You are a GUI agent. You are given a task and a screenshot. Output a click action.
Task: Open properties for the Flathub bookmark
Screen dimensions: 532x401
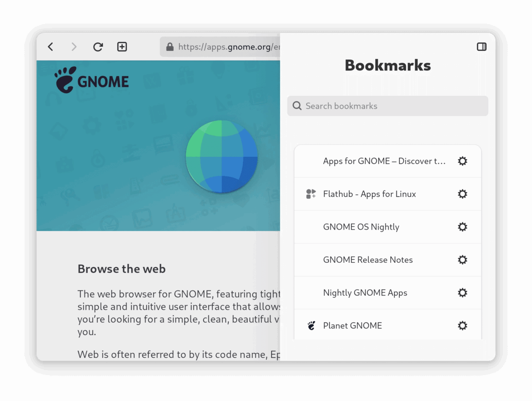click(x=462, y=194)
